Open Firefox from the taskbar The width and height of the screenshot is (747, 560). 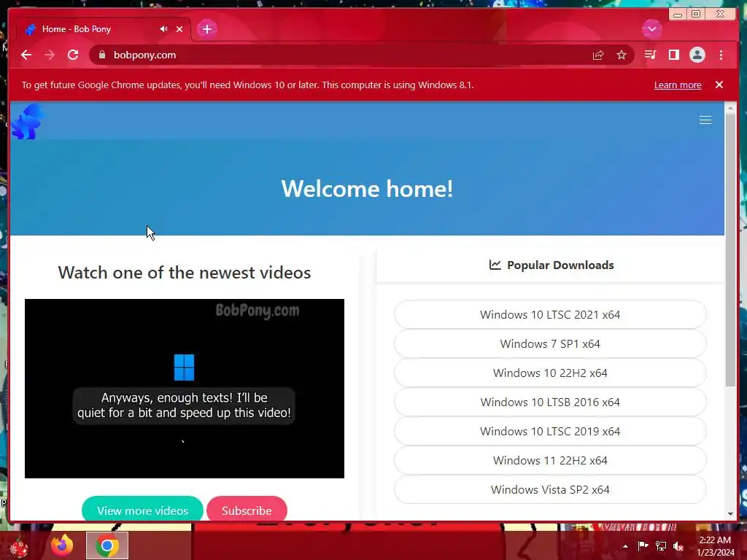[x=62, y=545]
